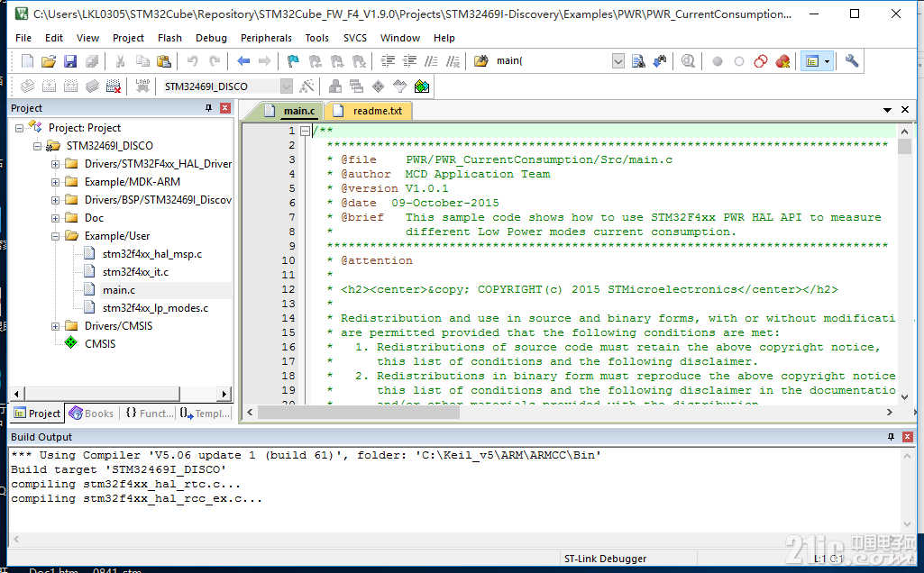Click the Project panel scroll right arrow
924x573 pixels.
(x=224, y=394)
